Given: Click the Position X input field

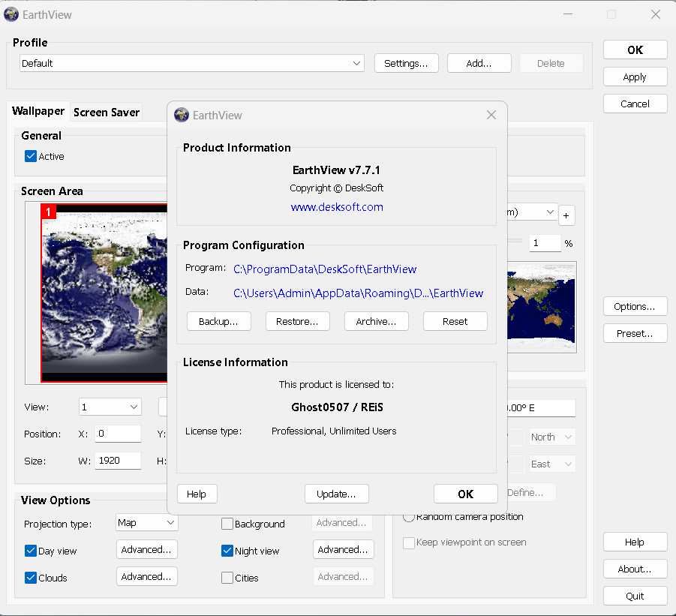Looking at the screenshot, I should click(x=118, y=434).
